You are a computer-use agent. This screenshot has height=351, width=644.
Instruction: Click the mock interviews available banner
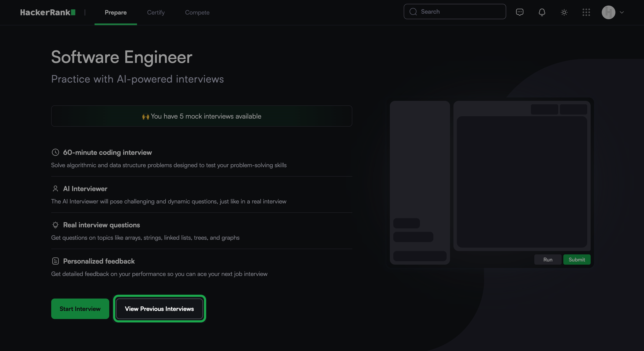[x=201, y=116]
